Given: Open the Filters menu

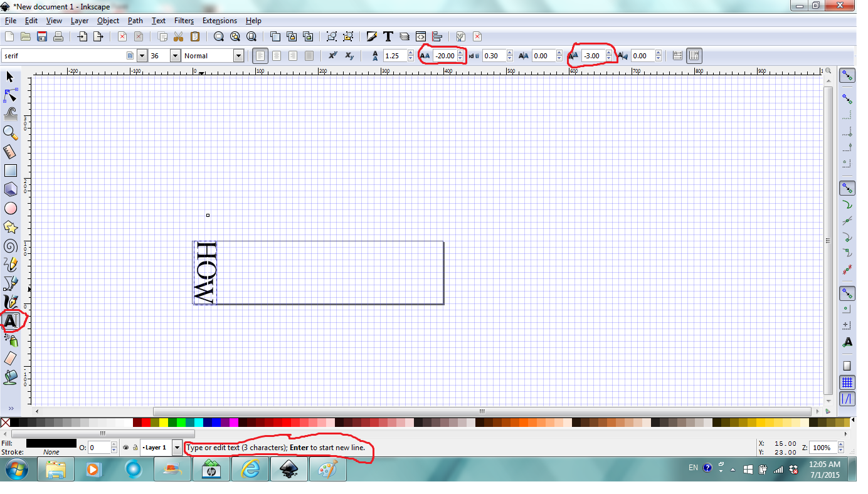Looking at the screenshot, I should 184,21.
